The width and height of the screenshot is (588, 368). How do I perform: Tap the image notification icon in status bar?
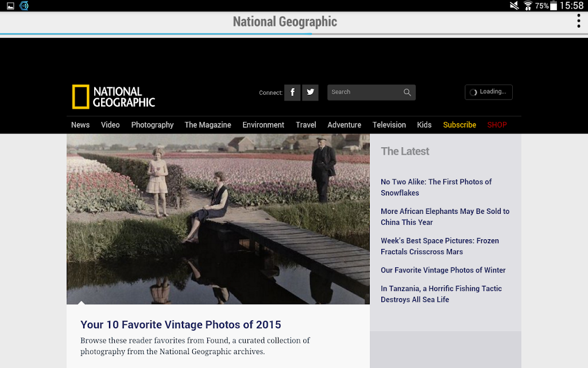click(x=10, y=6)
